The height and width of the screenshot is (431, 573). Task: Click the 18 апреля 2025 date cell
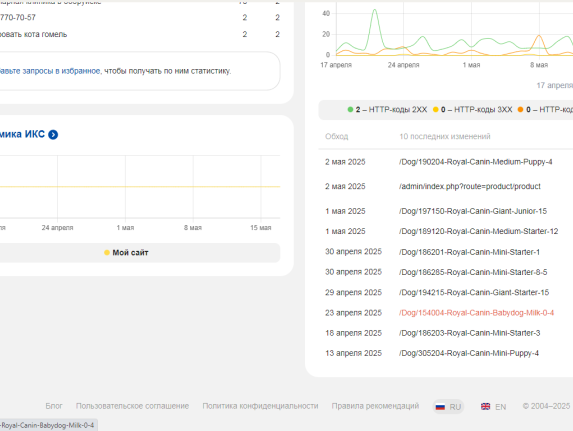pyautogui.click(x=353, y=333)
